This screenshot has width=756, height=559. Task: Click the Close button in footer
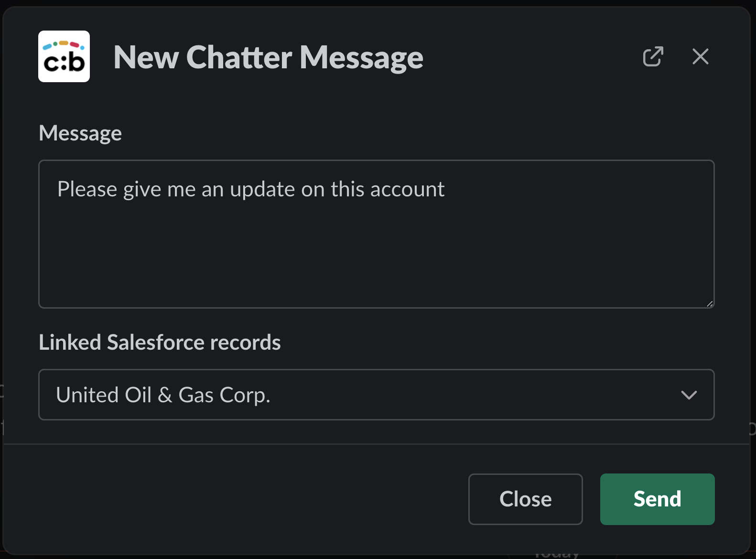[525, 499]
